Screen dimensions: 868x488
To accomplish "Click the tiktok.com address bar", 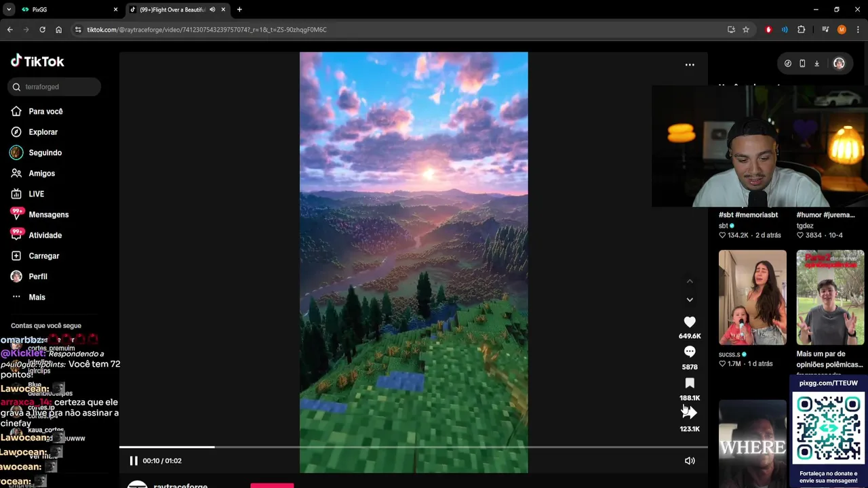I will click(400, 30).
